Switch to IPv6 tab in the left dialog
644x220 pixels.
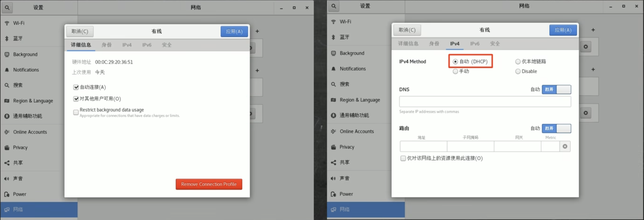click(146, 45)
